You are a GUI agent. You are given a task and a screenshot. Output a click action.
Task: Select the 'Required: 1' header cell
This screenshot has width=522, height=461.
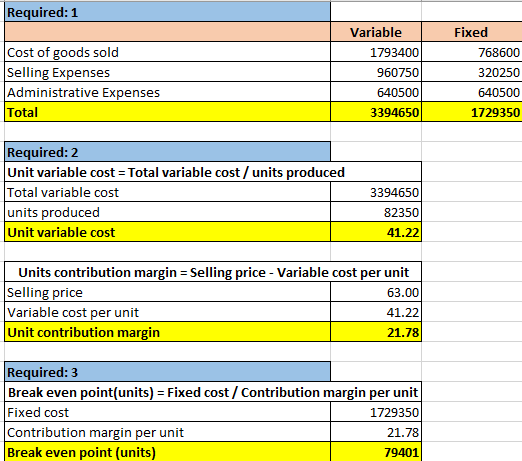(167, 12)
